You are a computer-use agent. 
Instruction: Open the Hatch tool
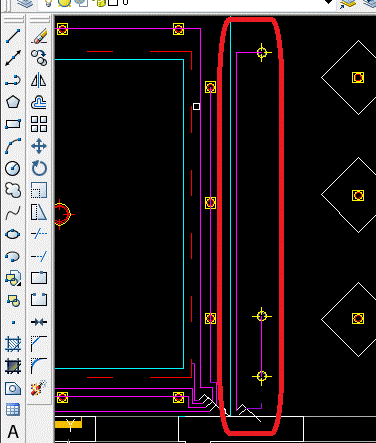(x=13, y=344)
